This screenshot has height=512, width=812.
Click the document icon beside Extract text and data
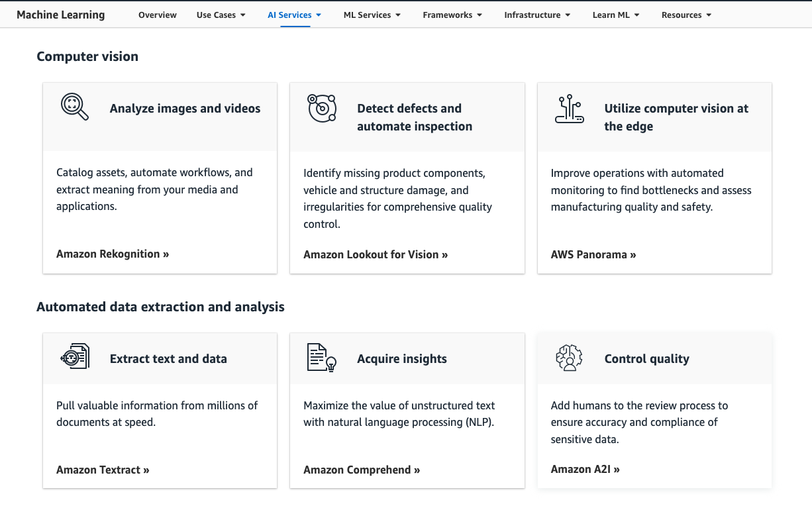pos(75,358)
